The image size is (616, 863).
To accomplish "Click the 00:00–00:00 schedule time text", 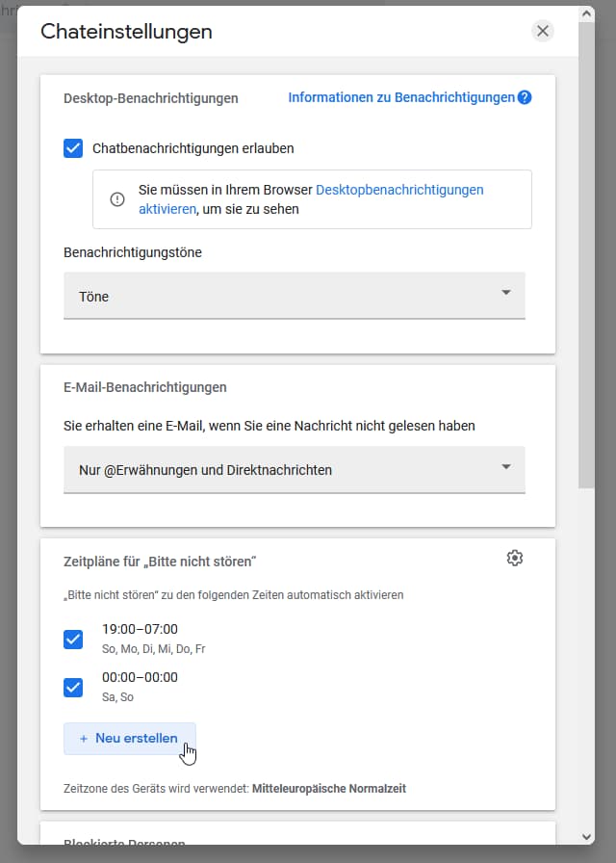I will click(140, 677).
